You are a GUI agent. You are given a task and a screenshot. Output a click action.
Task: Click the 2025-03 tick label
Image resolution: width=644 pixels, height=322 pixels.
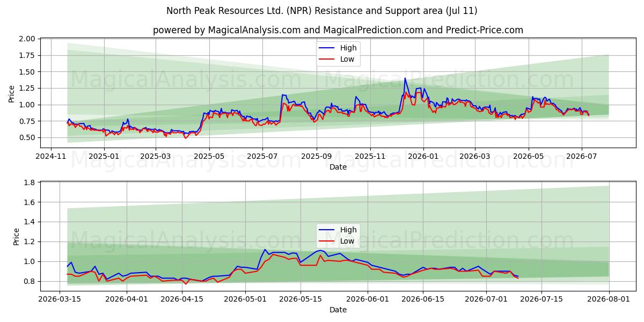pos(156,156)
